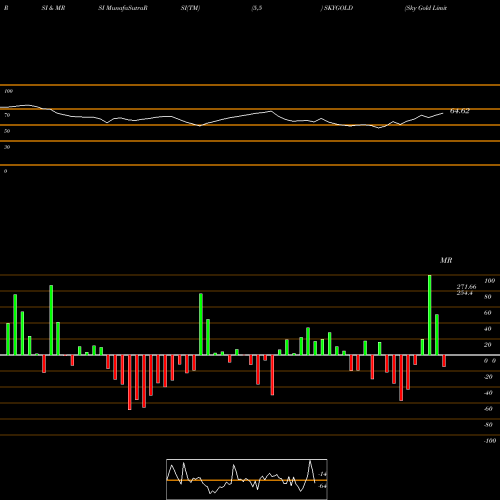Image resolution: width=500 pixels, height=500 pixels.
Task: Select the 271.66 value in MR panel
Action: point(466,287)
